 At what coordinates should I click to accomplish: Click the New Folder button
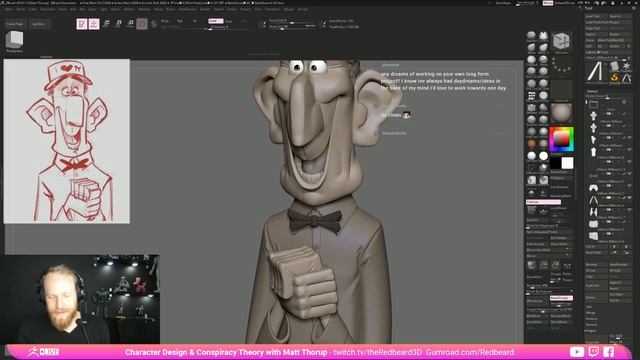coord(596,252)
